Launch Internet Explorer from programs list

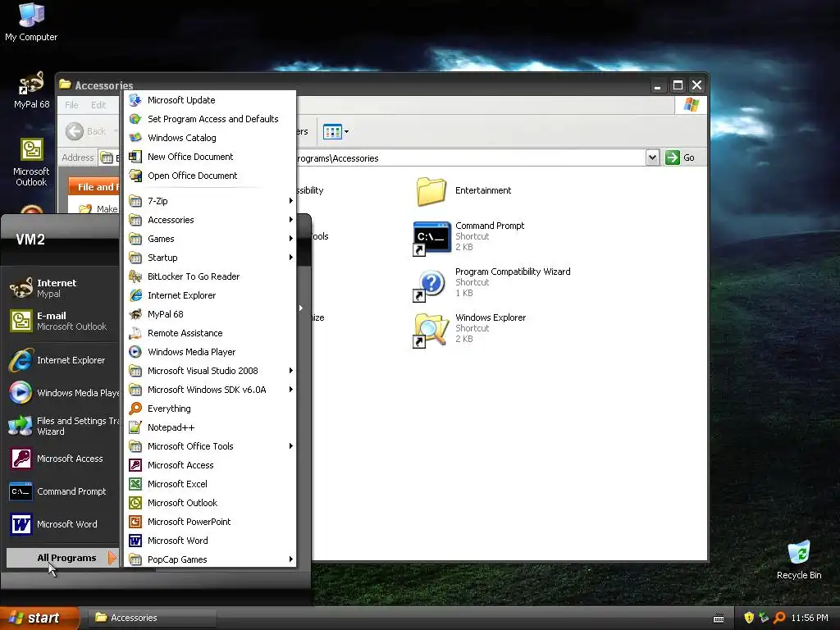(x=210, y=295)
